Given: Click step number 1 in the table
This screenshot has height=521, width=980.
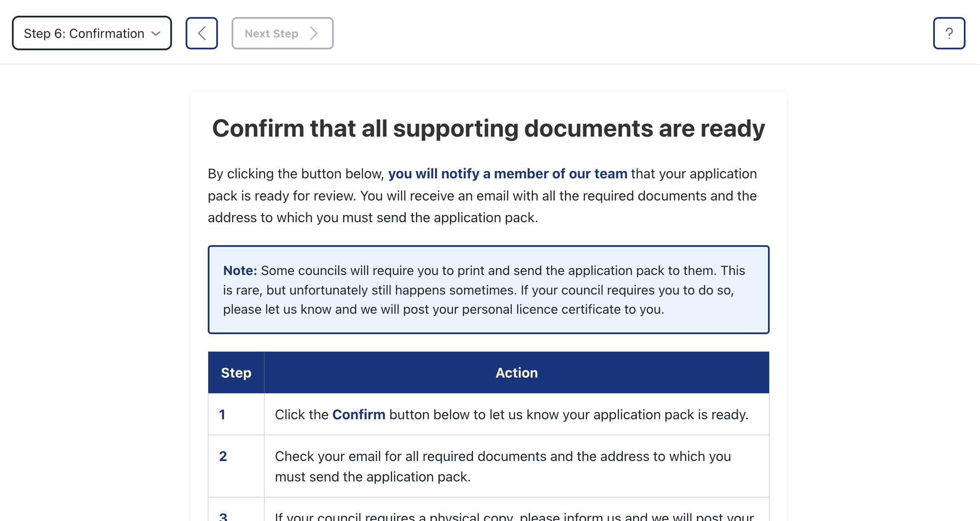Looking at the screenshot, I should coord(222,414).
